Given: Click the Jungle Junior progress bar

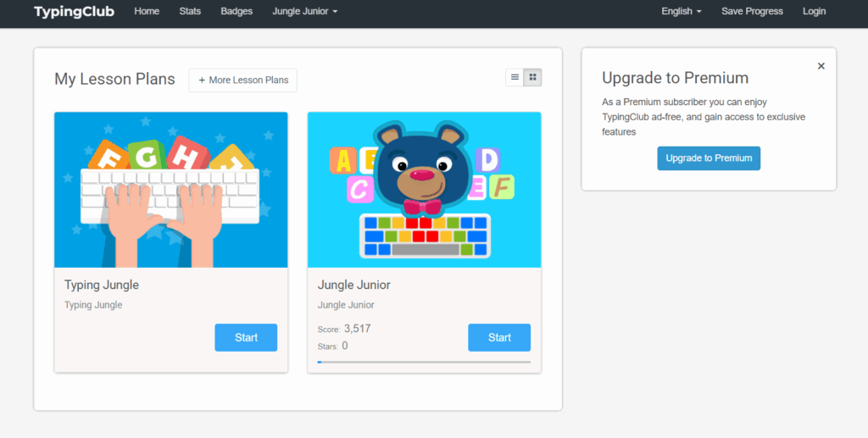Looking at the screenshot, I should click(424, 363).
